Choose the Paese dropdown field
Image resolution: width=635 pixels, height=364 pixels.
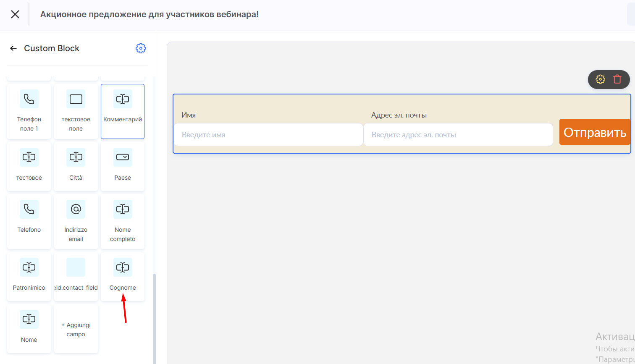[123, 166]
